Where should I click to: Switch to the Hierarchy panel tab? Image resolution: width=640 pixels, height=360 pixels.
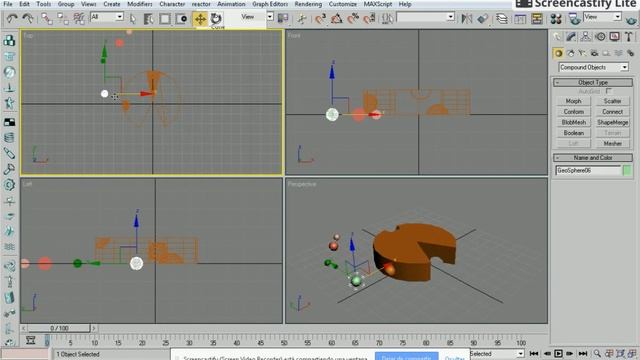coord(585,37)
